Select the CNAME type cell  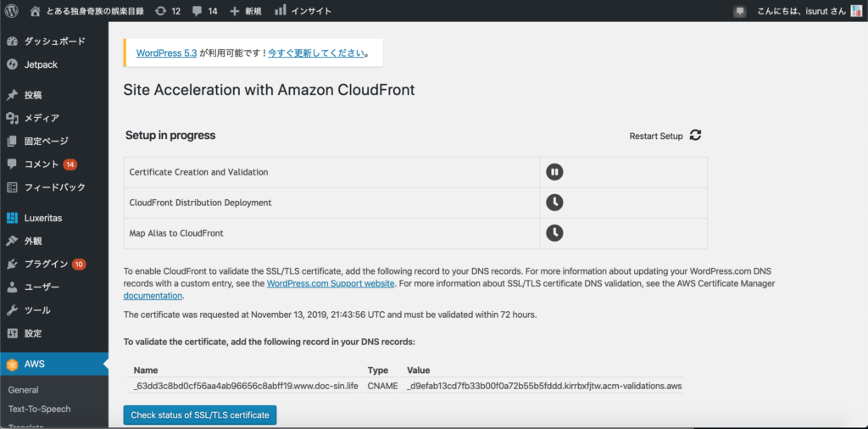[382, 385]
